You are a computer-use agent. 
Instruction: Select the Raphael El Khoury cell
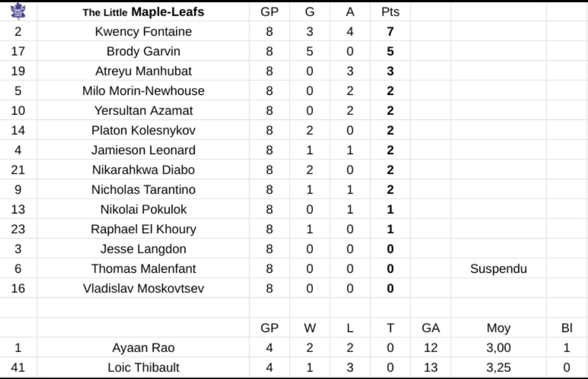(143, 229)
